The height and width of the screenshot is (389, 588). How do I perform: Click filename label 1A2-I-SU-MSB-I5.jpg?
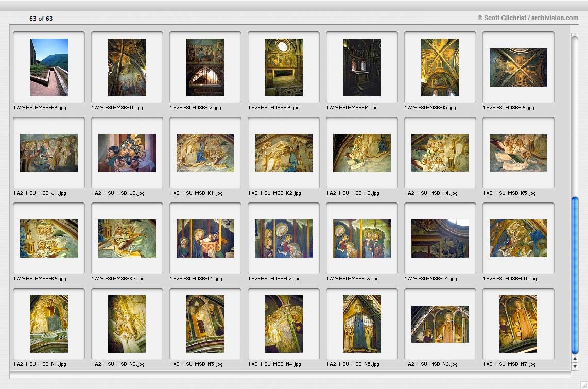[x=430, y=107]
